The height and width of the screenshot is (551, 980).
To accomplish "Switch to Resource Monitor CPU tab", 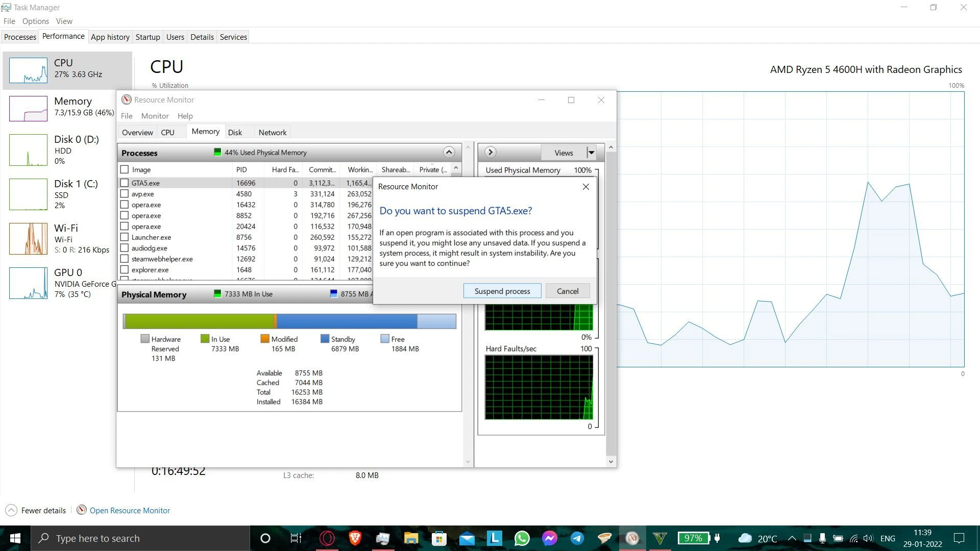I will 167,132.
